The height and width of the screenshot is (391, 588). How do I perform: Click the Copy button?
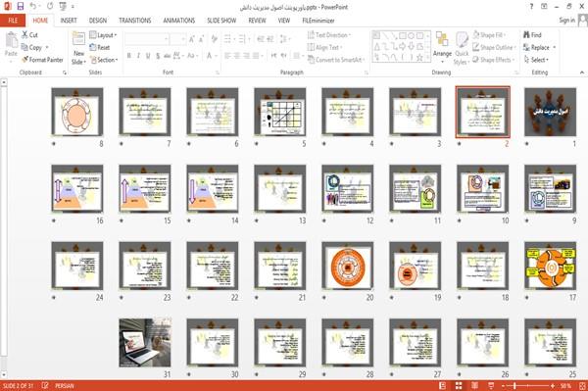(x=32, y=47)
